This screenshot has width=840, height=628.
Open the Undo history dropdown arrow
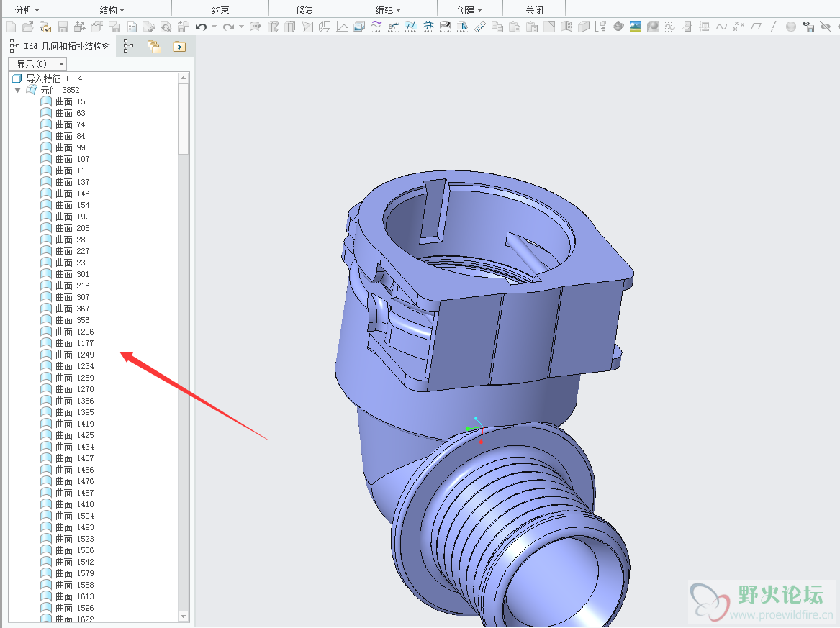point(214,26)
